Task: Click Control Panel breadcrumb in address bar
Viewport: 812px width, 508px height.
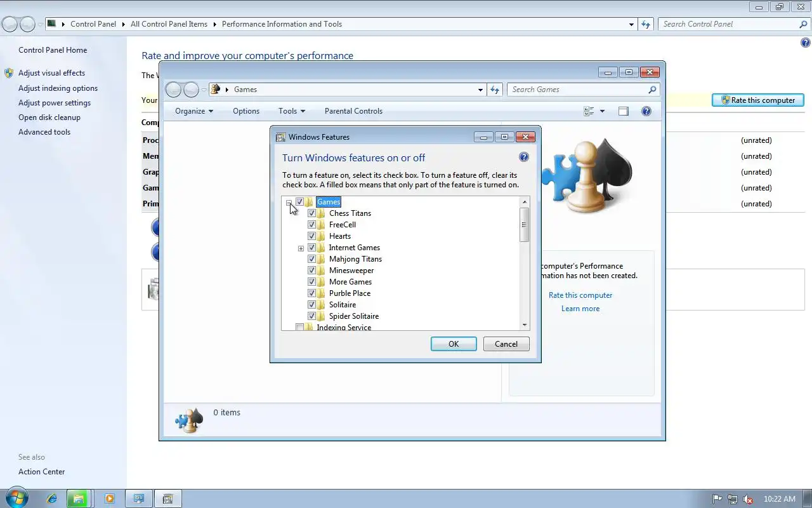Action: click(93, 24)
